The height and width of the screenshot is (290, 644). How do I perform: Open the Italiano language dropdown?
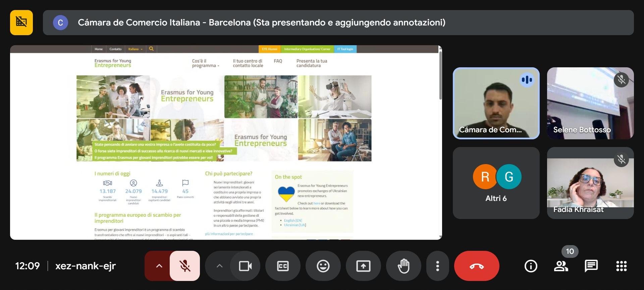point(135,49)
